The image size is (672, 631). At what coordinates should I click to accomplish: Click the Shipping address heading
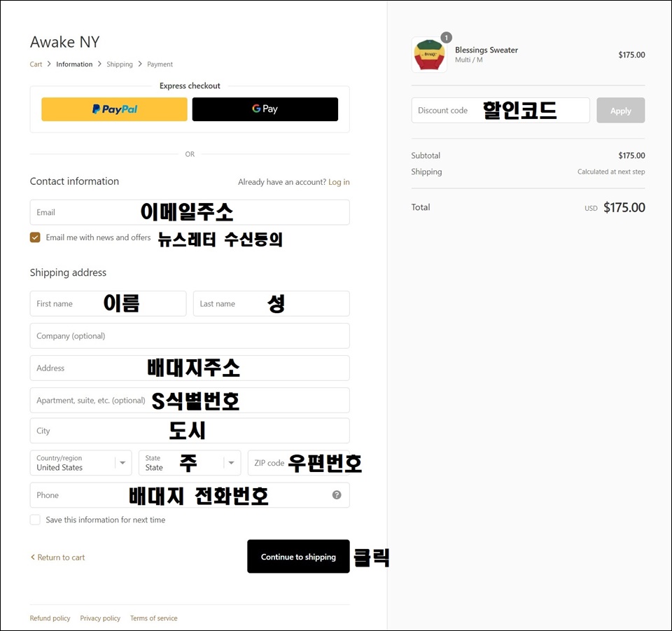(x=68, y=272)
